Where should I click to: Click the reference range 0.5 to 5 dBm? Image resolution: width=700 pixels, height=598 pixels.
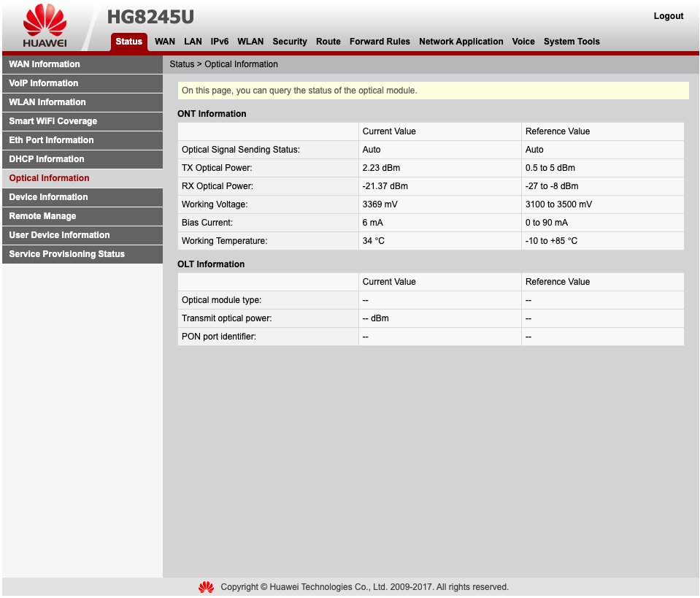[550, 168]
